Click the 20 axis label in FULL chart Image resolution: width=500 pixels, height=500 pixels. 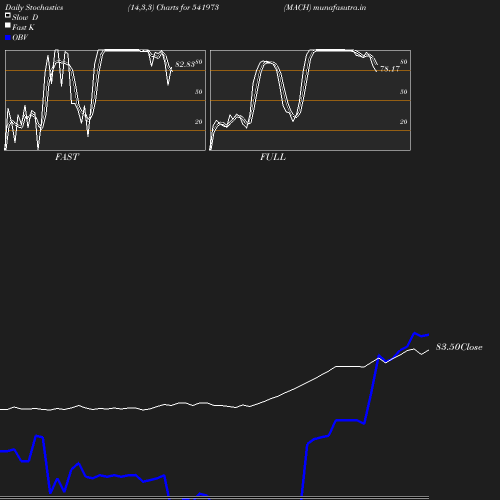(x=404, y=122)
